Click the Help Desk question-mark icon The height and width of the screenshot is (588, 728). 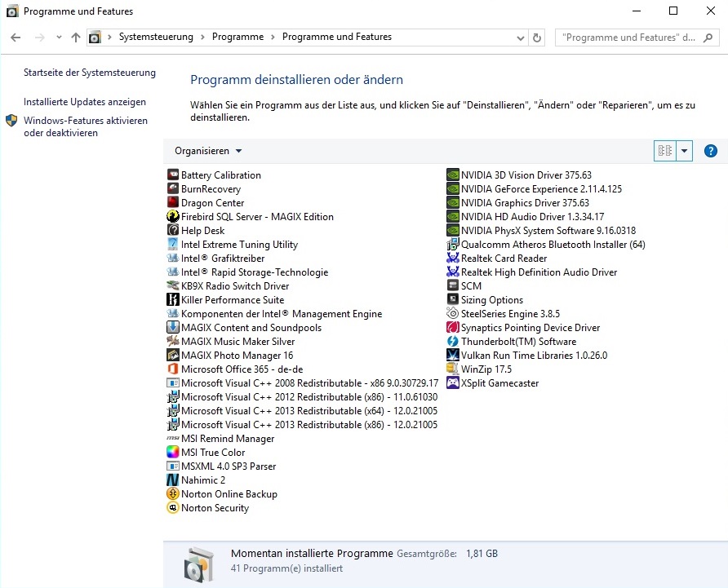(173, 230)
